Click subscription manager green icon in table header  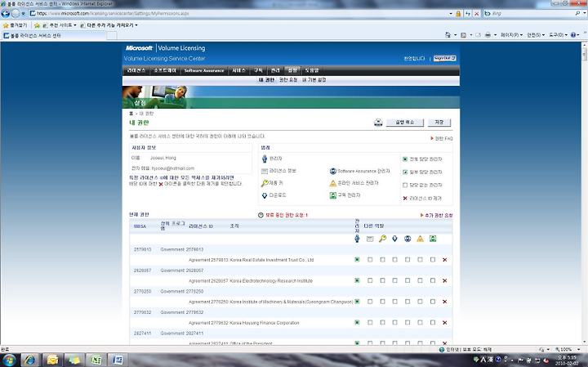[x=433, y=239]
